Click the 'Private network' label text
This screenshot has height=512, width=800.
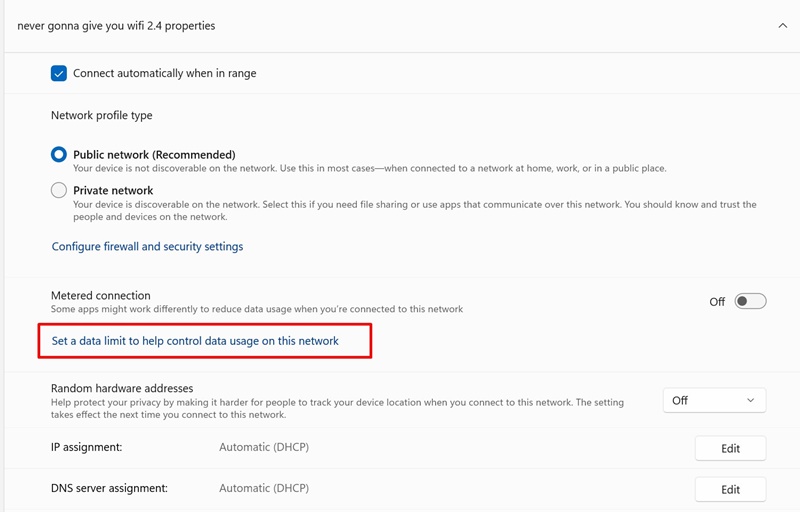(113, 190)
